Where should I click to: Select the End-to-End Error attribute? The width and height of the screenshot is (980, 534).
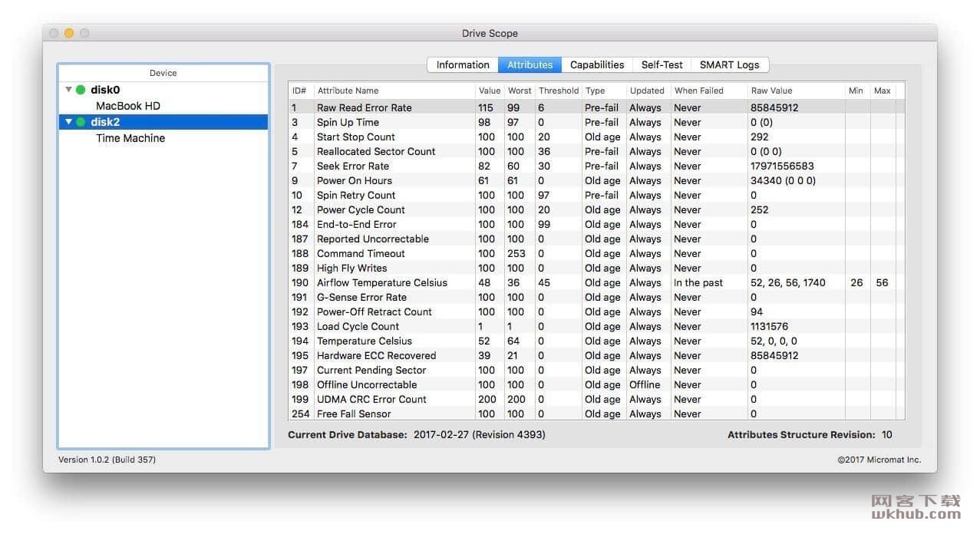596,224
